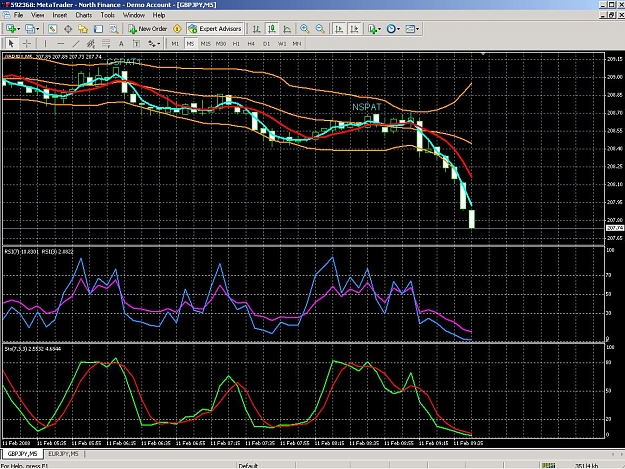This screenshot has height=469, width=625.
Task: Select the D1 timeframe
Action: 266,43
